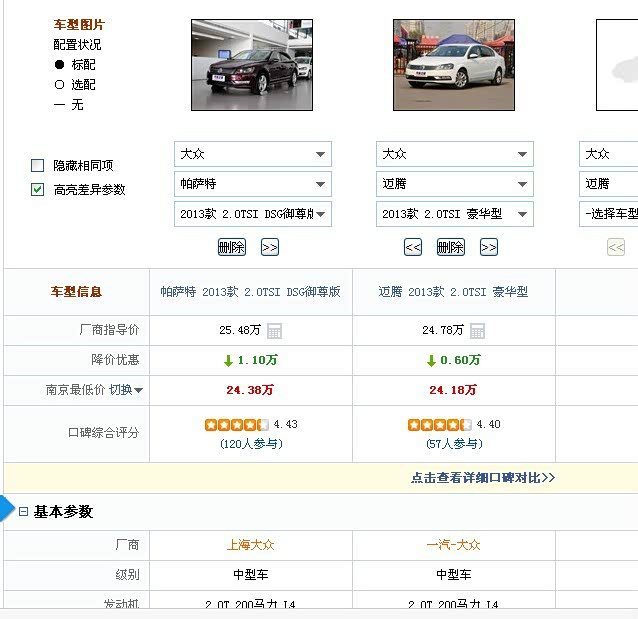Click 口碑综合评分 row label

click(x=103, y=432)
